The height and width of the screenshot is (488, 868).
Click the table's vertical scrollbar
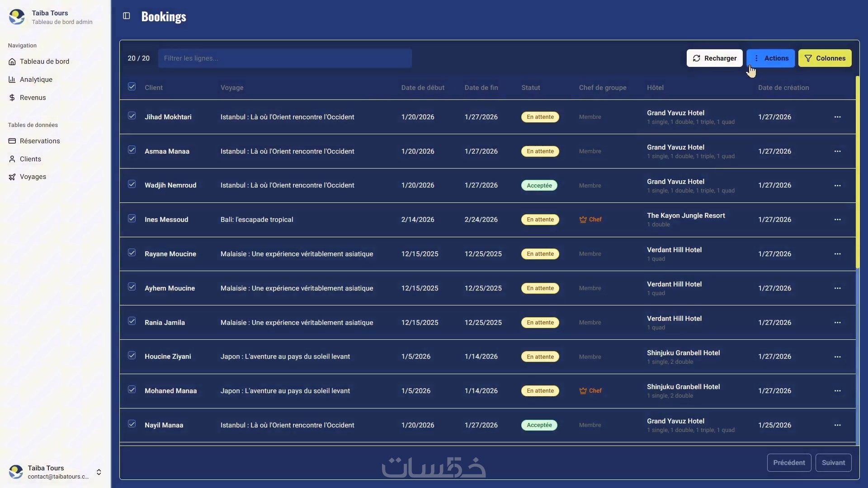point(857,172)
